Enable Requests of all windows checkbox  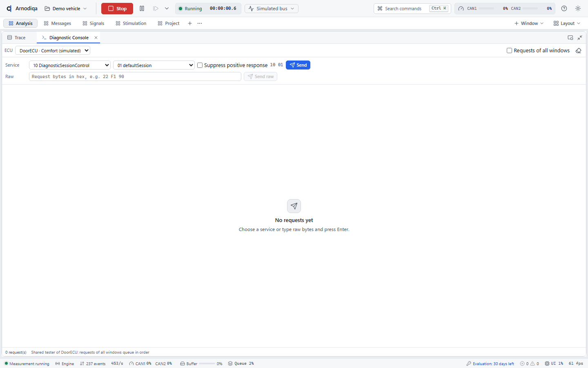509,51
